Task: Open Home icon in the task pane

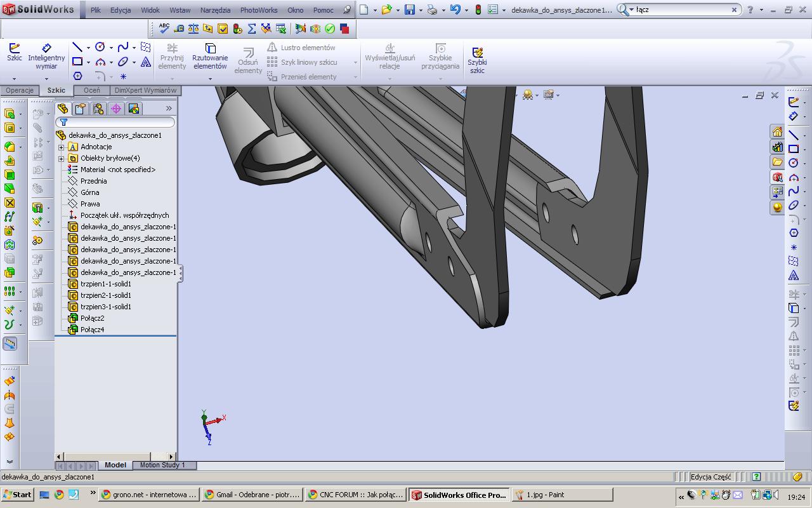Action: pos(777,131)
